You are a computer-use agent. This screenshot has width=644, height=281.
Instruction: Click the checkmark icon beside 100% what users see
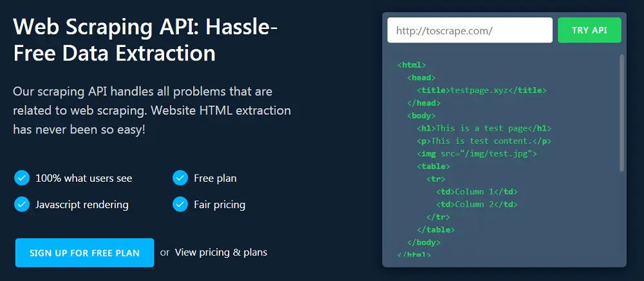click(x=22, y=179)
